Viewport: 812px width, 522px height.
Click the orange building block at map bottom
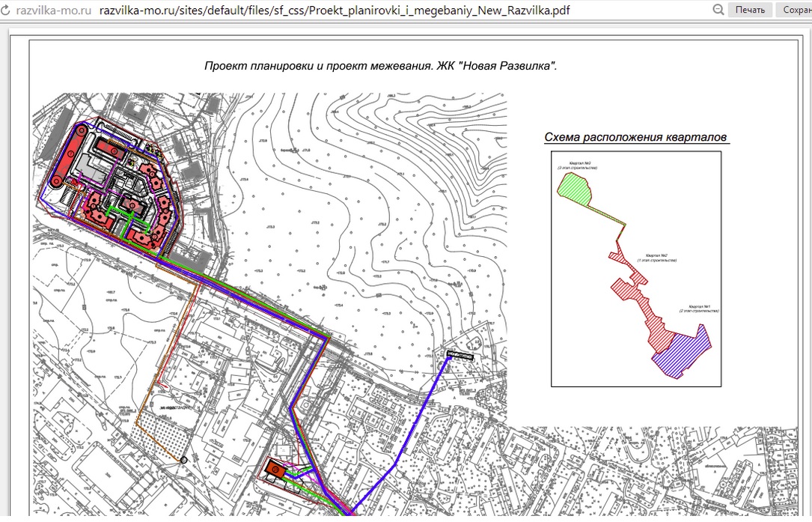click(x=276, y=469)
